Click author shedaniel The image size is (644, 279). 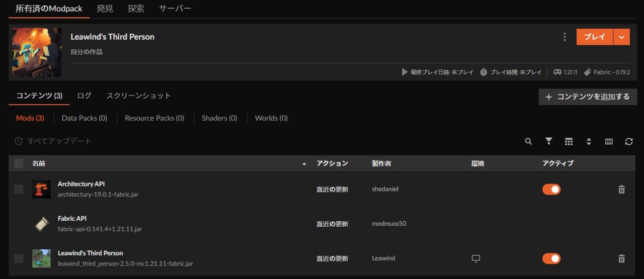tap(385, 190)
